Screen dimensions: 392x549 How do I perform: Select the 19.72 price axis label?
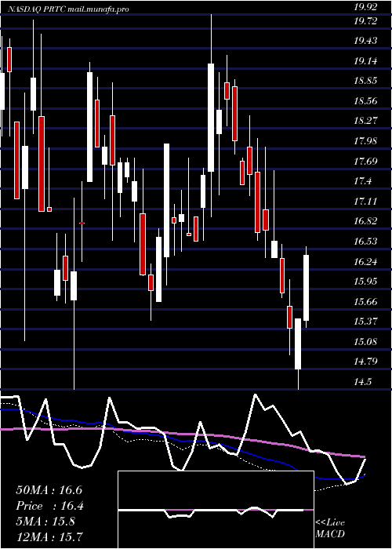click(365, 21)
